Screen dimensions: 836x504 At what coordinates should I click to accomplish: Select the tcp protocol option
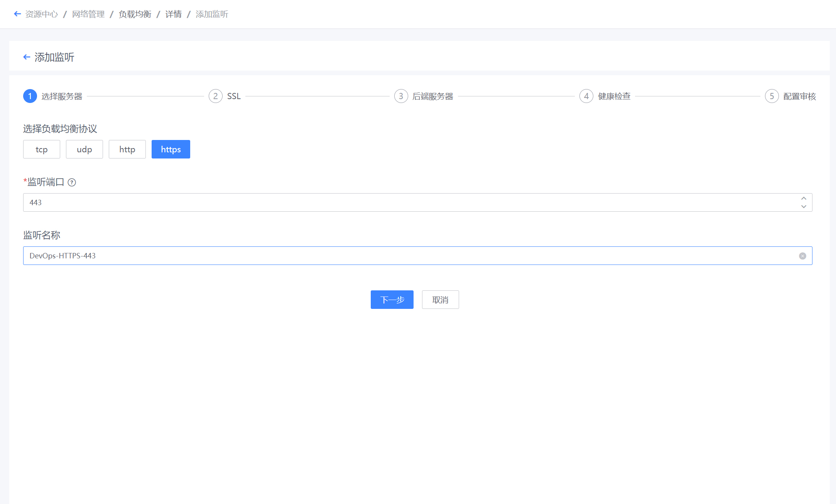pos(42,150)
